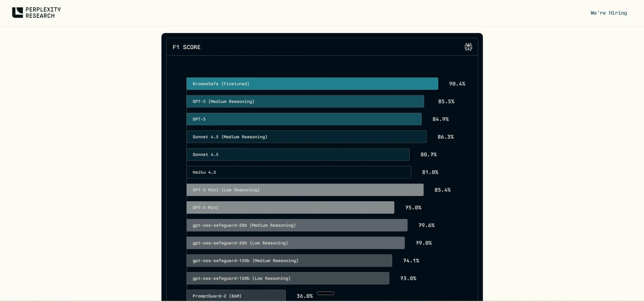The image size is (644, 302).
Task: Click the Perplexity icon in chart header
Action: pyautogui.click(x=468, y=47)
